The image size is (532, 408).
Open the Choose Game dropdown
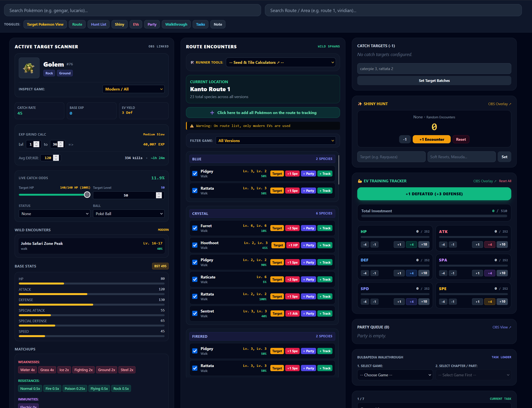pos(395,375)
